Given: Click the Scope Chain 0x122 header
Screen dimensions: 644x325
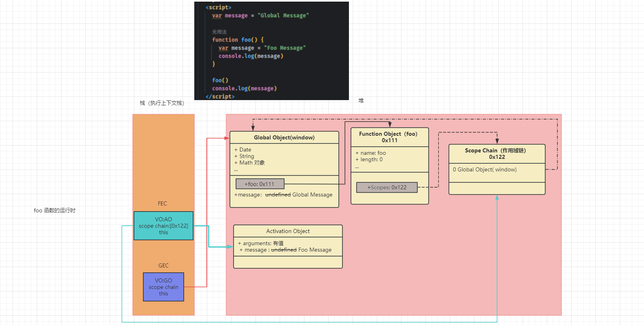Looking at the screenshot, I should [x=497, y=154].
